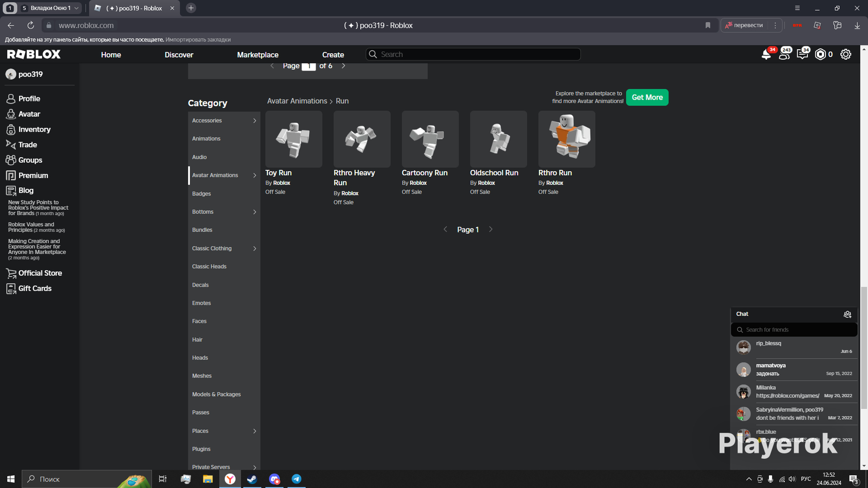Image resolution: width=868 pixels, height=488 pixels.
Task: Expand the Classic Clothing category
Action: pos(254,248)
